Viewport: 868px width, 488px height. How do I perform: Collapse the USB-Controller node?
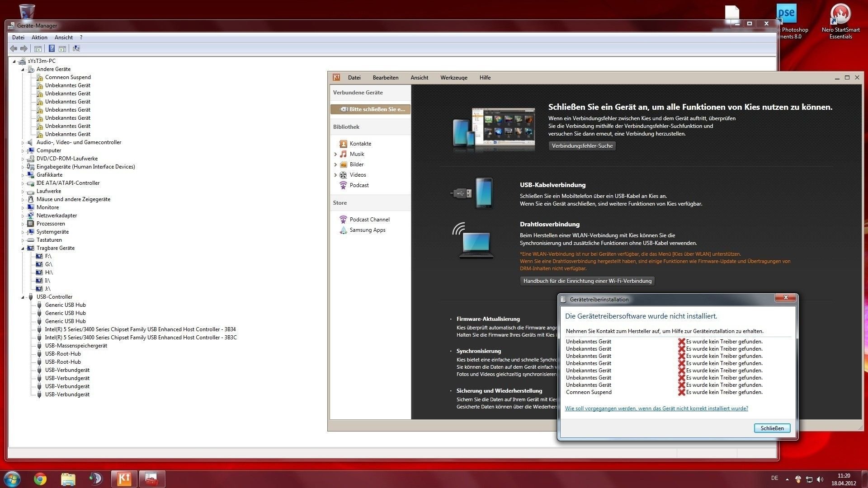click(23, 297)
